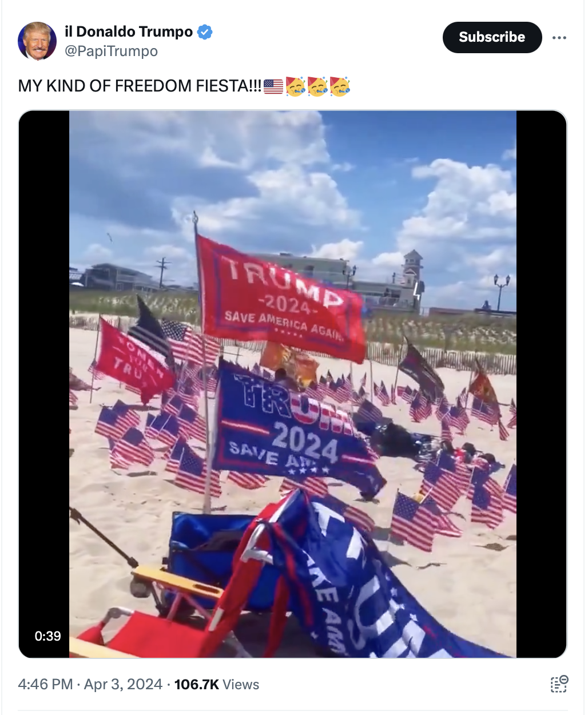Image resolution: width=588 pixels, height=715 pixels.
Task: Open the display name il Donaldo Trumpo
Action: click(129, 31)
